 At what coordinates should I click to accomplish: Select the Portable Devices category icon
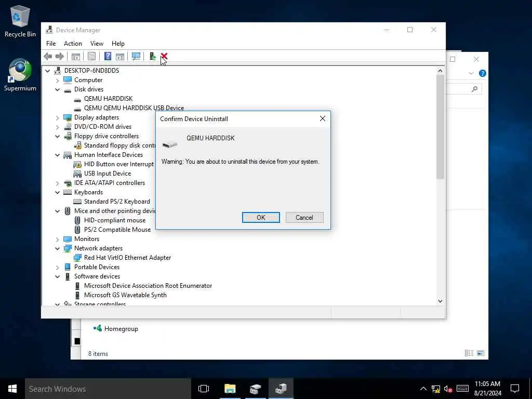click(x=68, y=267)
